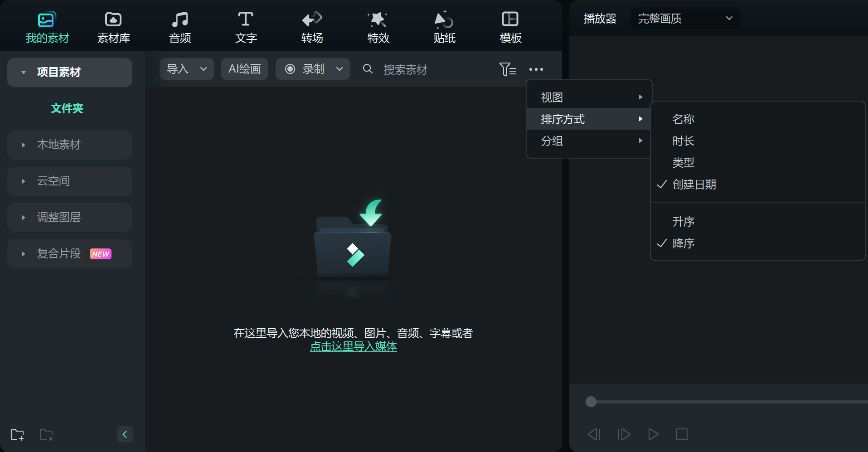This screenshot has width=868, height=452.
Task: Open the 分组 submenu
Action: 551,141
